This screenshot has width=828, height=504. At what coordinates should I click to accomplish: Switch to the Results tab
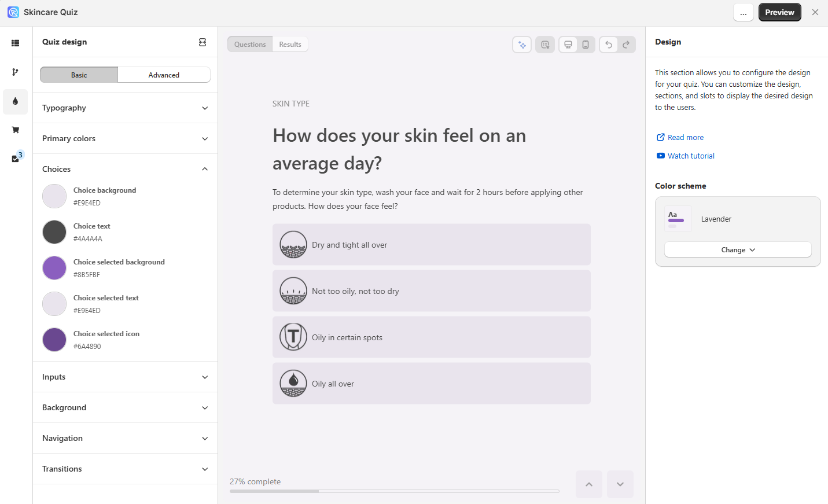(x=290, y=45)
